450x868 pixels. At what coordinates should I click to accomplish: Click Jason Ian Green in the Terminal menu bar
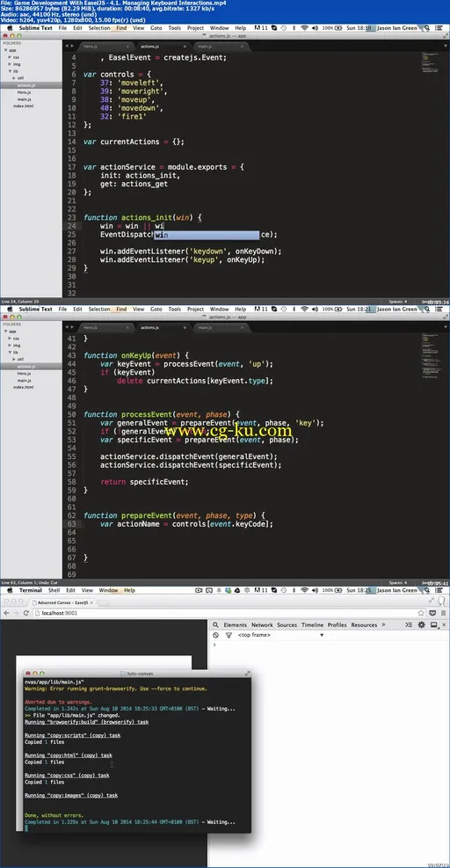(397, 590)
